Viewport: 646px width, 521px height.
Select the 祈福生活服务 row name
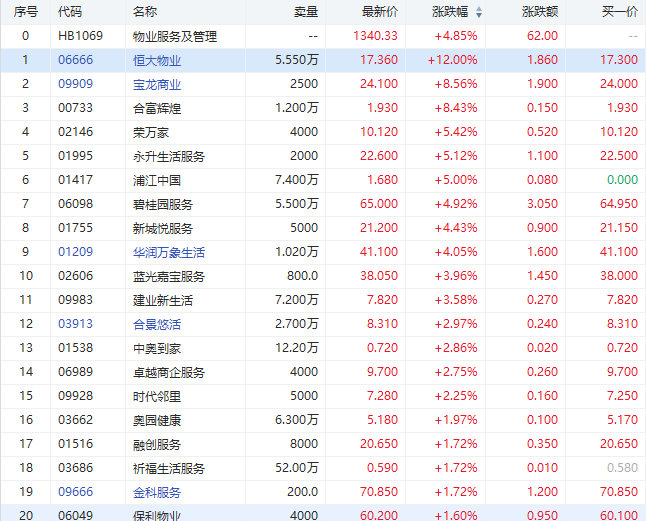tap(169, 468)
